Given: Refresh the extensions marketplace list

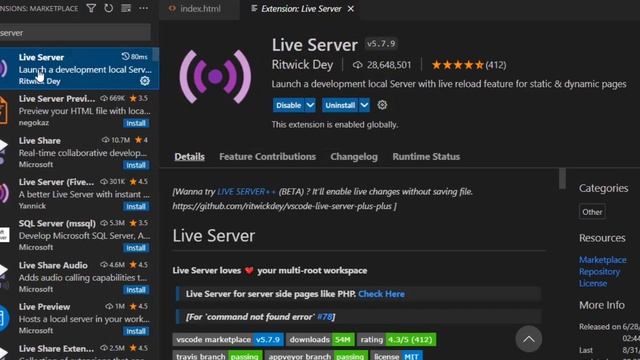Looking at the screenshot, I should [x=109, y=8].
